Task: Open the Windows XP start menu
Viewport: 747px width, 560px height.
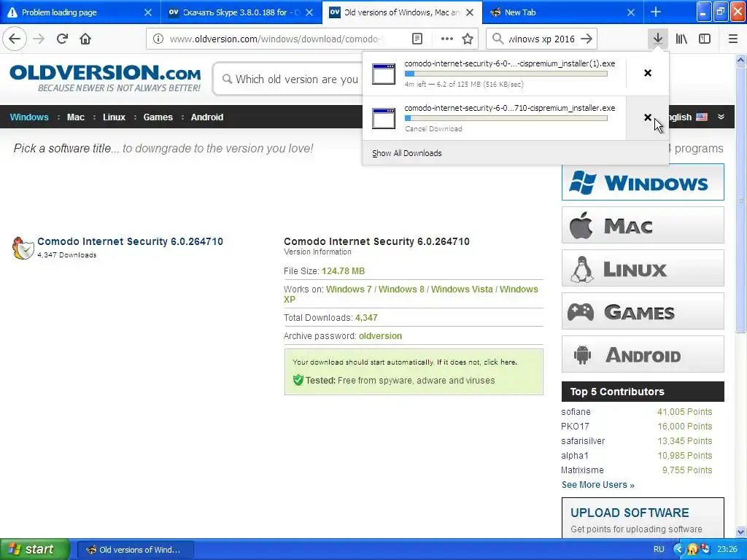Action: [34, 549]
